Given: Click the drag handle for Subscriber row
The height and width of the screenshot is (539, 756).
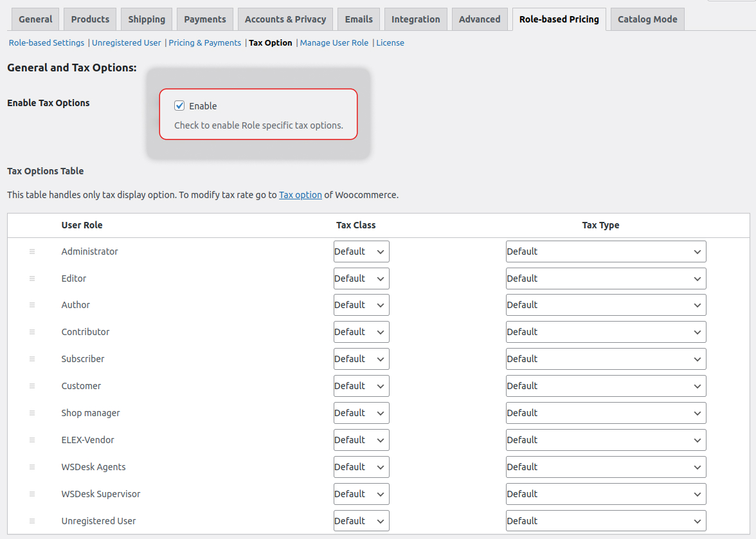Looking at the screenshot, I should 32,359.
